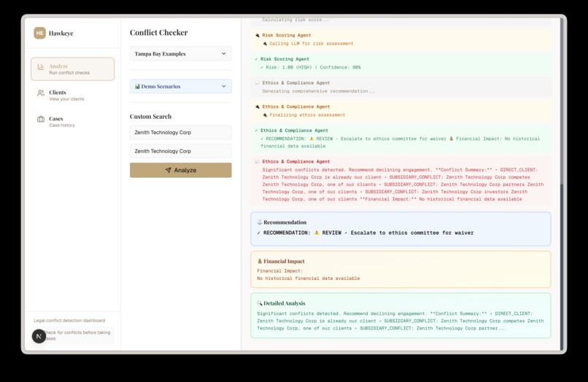
Task: Click the warning triangle icon in Recommendation card
Action: pyautogui.click(x=317, y=233)
